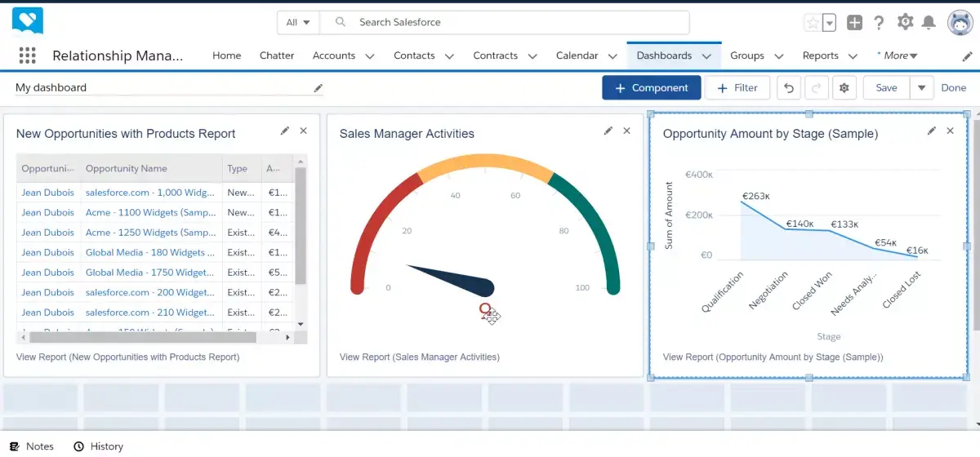Image resolution: width=980 pixels, height=457 pixels.
Task: Open the History utility item
Action: (99, 446)
